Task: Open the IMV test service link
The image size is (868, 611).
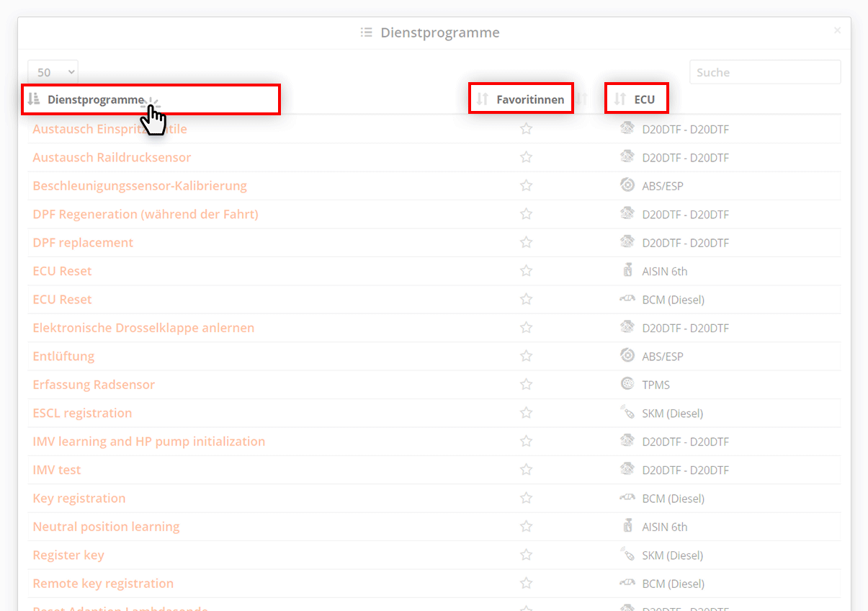Action: coord(56,469)
